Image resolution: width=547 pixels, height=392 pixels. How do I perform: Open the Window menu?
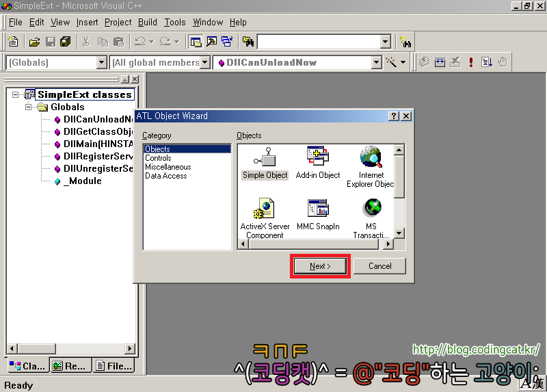[208, 23]
